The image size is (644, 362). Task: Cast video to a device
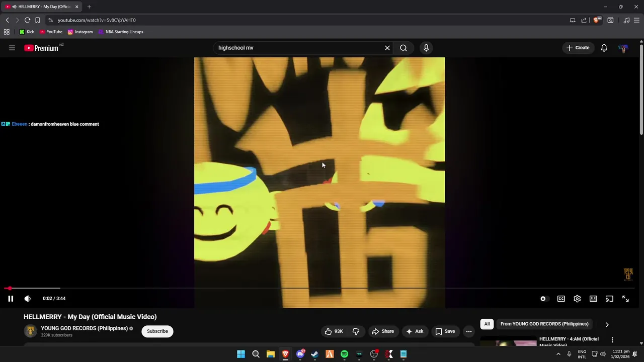point(609,299)
